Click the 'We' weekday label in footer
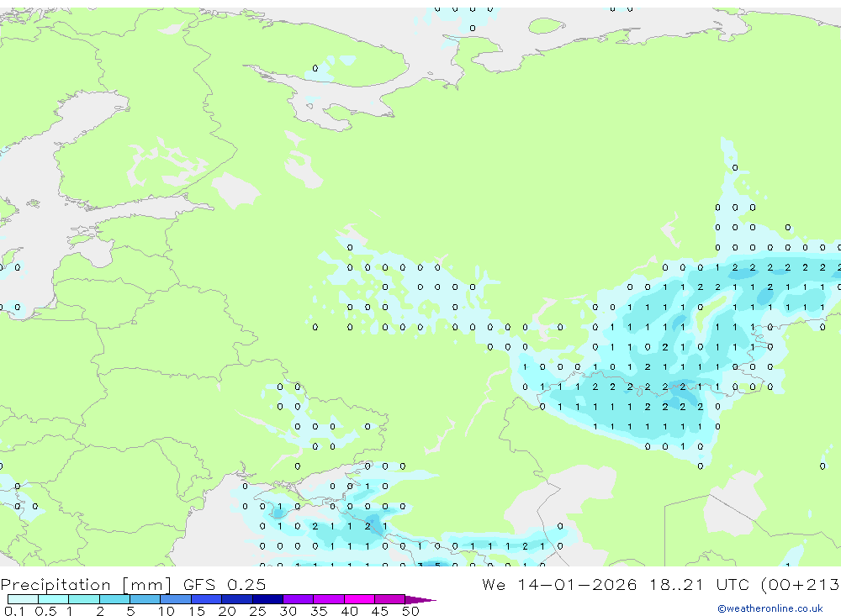This screenshot has width=841, height=616. click(494, 584)
